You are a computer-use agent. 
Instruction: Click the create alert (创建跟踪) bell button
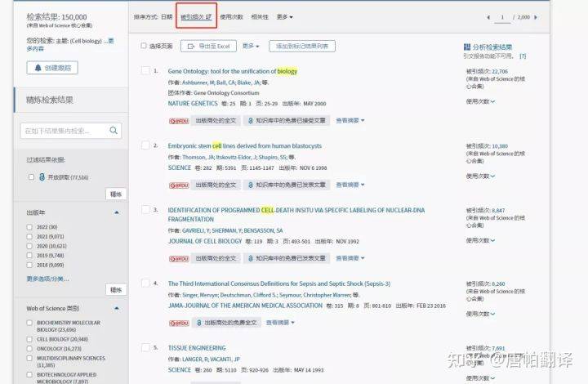(x=52, y=68)
